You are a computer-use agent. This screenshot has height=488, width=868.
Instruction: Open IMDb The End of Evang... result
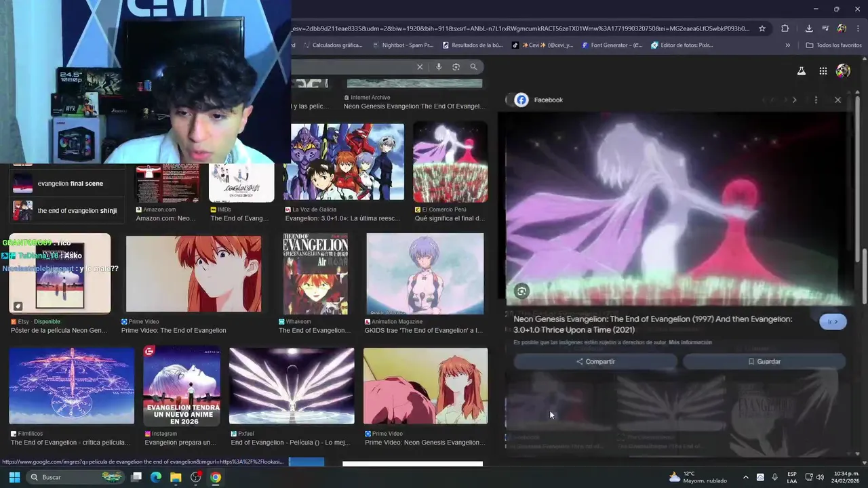click(241, 182)
